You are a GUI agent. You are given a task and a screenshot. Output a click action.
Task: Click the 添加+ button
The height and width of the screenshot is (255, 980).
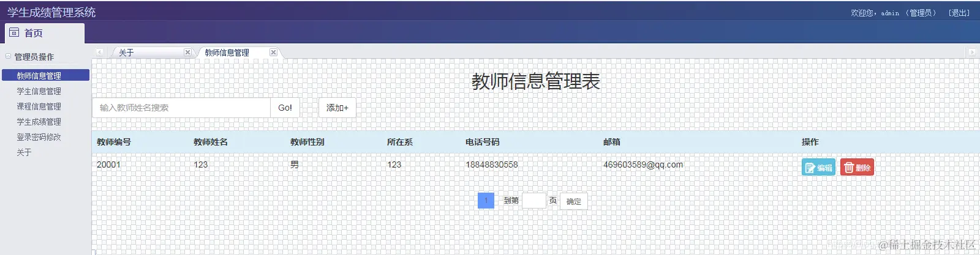337,108
